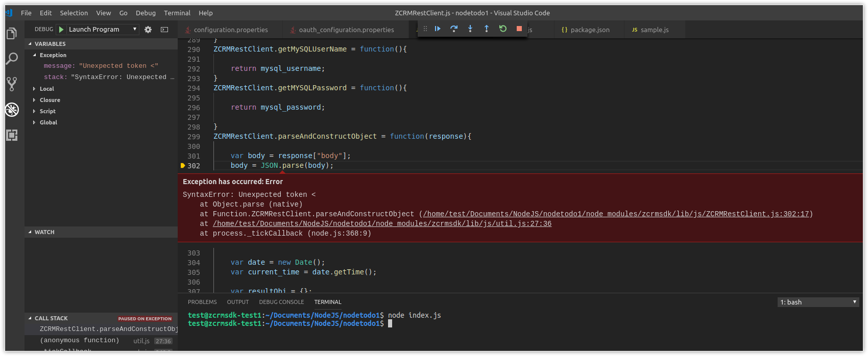Screen dimensions: 868x356
Task: Click the PAUSED ON EXCEPTION badge
Action: (x=145, y=319)
